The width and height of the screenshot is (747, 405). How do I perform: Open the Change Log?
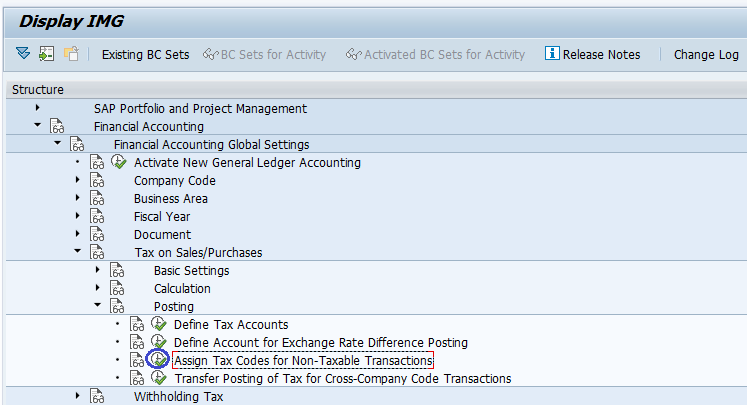pos(706,55)
